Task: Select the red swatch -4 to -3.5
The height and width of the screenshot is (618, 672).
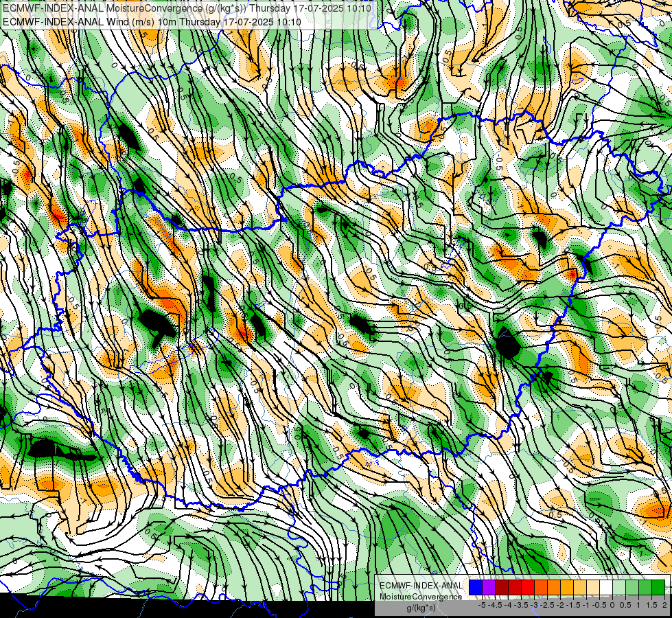Action: 515,588
